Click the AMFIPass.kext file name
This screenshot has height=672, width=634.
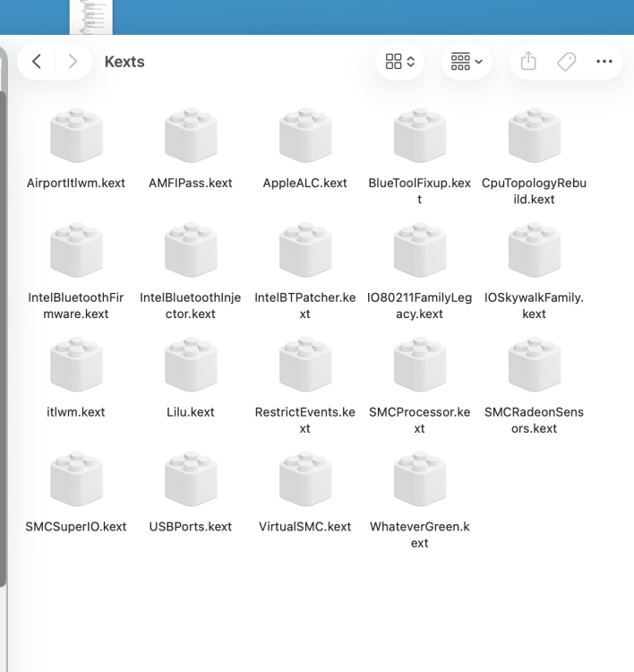(x=191, y=183)
